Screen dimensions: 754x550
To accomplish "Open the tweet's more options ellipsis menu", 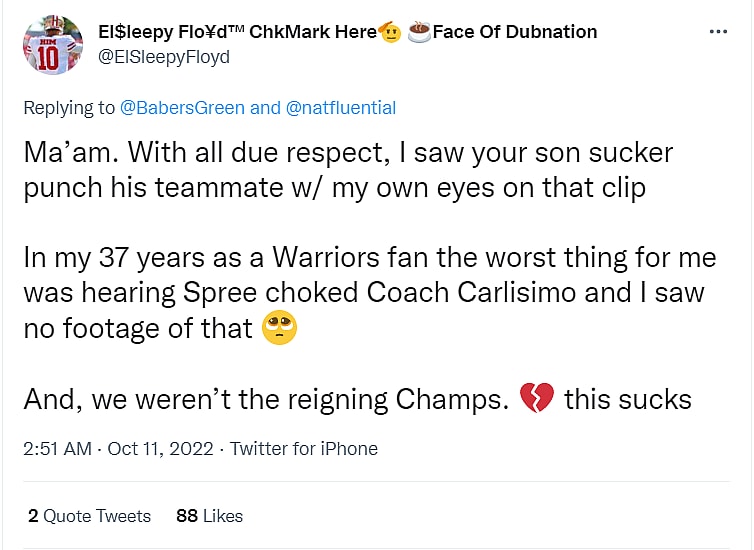I will click(718, 32).
